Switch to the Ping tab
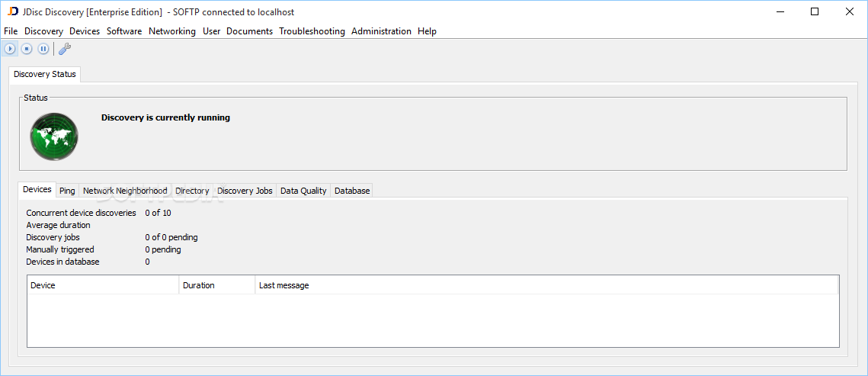The width and height of the screenshot is (868, 376). [x=67, y=191]
